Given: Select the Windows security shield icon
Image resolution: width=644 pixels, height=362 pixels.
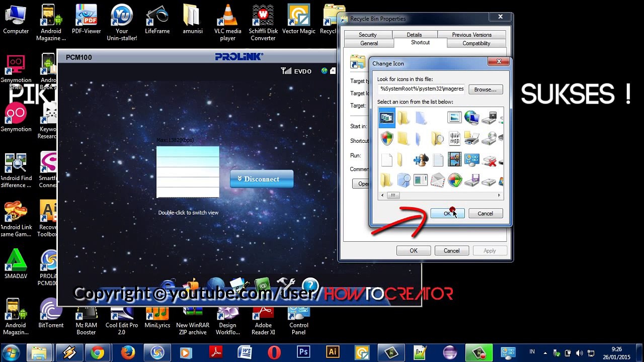Looking at the screenshot, I should point(387,138).
